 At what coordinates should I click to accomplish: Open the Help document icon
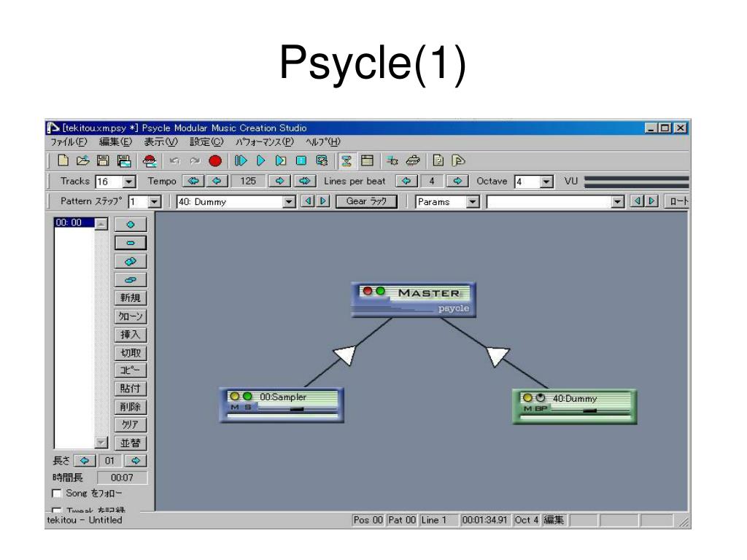(438, 161)
